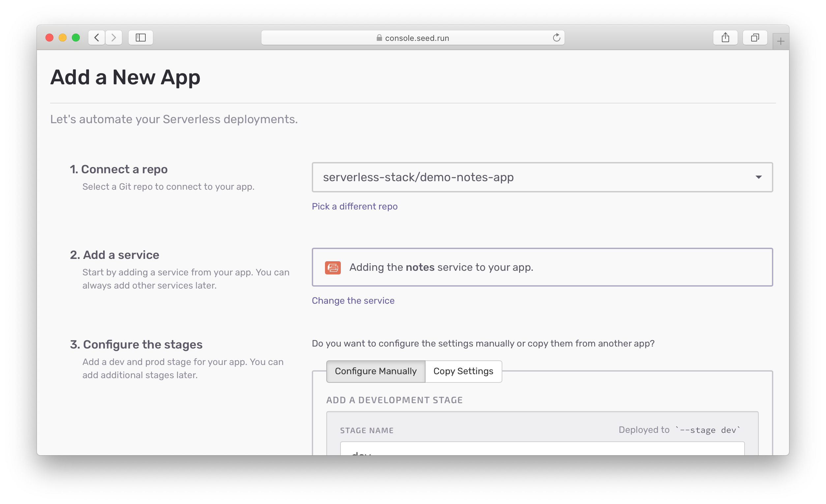Click the Safari forward arrow button

114,38
